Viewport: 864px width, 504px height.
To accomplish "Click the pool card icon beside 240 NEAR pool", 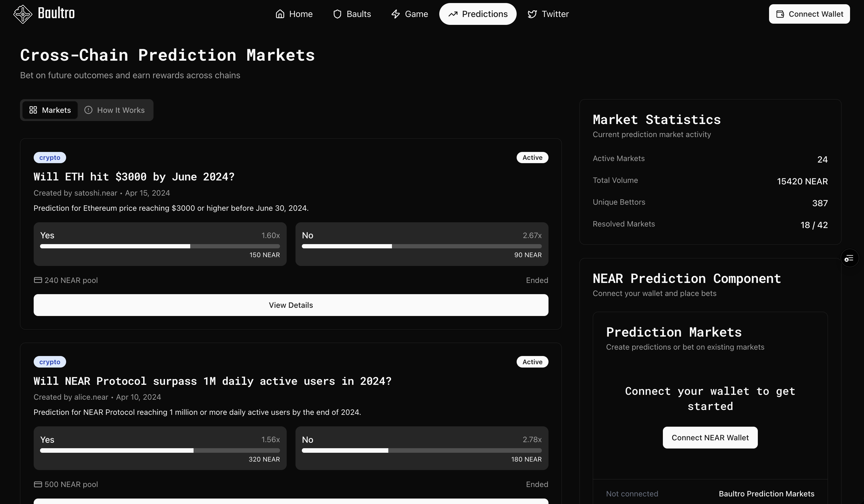I will 38,280.
